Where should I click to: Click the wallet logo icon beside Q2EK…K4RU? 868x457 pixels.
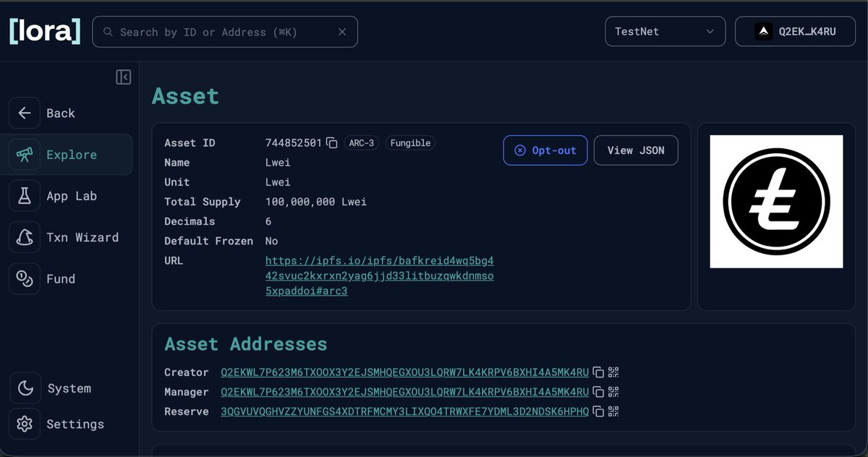pos(763,32)
